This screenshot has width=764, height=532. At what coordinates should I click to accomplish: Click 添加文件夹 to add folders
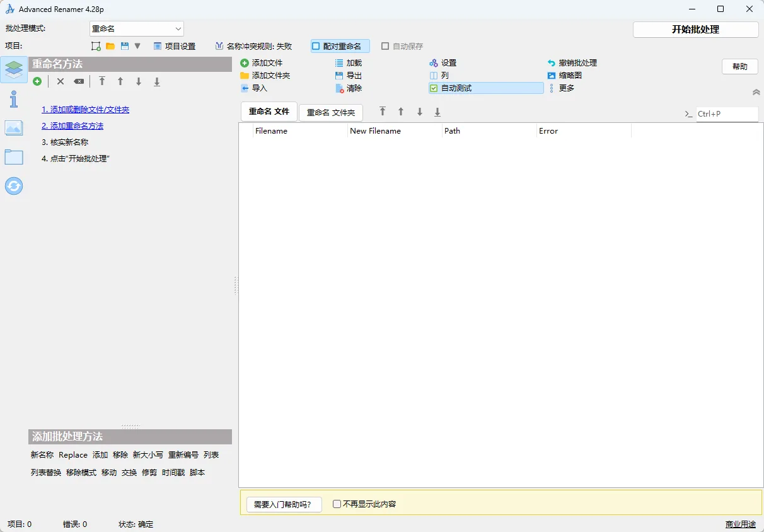pos(265,76)
